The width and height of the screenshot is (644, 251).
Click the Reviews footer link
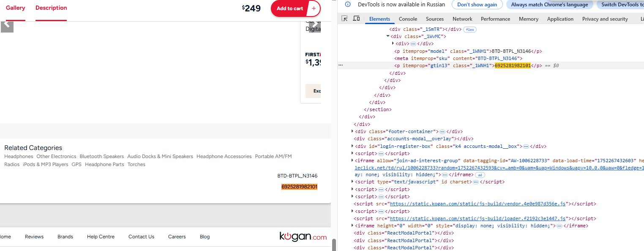click(x=34, y=237)
